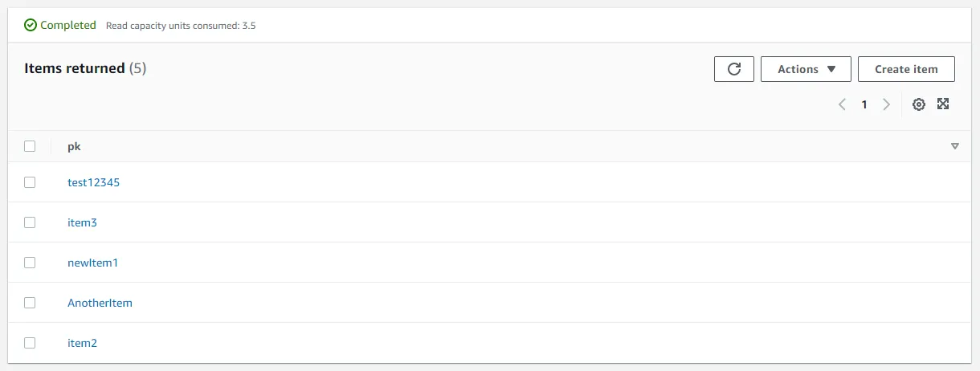Viewport: 980px width, 371px height.
Task: Go to previous page arrow
Action: tap(842, 104)
